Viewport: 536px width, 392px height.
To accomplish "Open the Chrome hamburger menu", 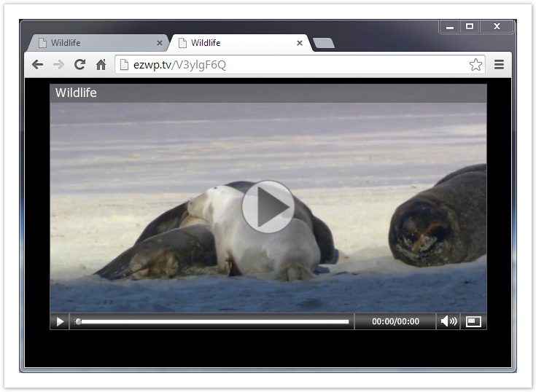I will [499, 64].
